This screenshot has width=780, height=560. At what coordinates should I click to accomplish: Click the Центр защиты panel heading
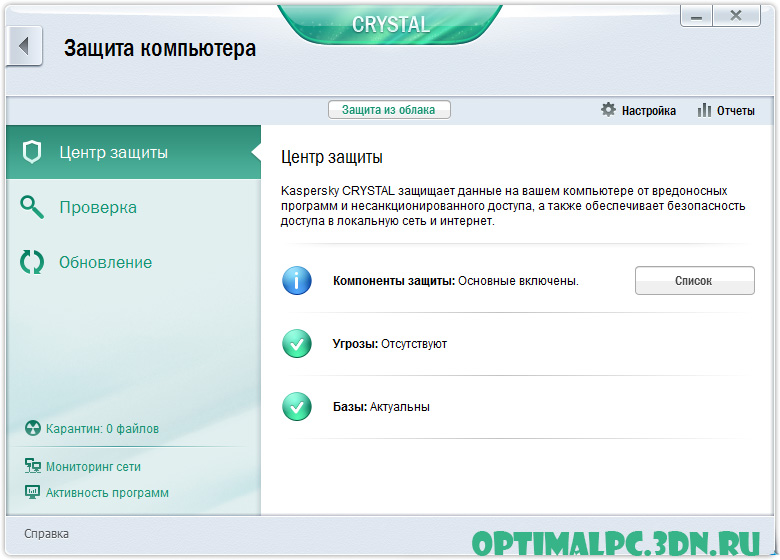point(332,157)
